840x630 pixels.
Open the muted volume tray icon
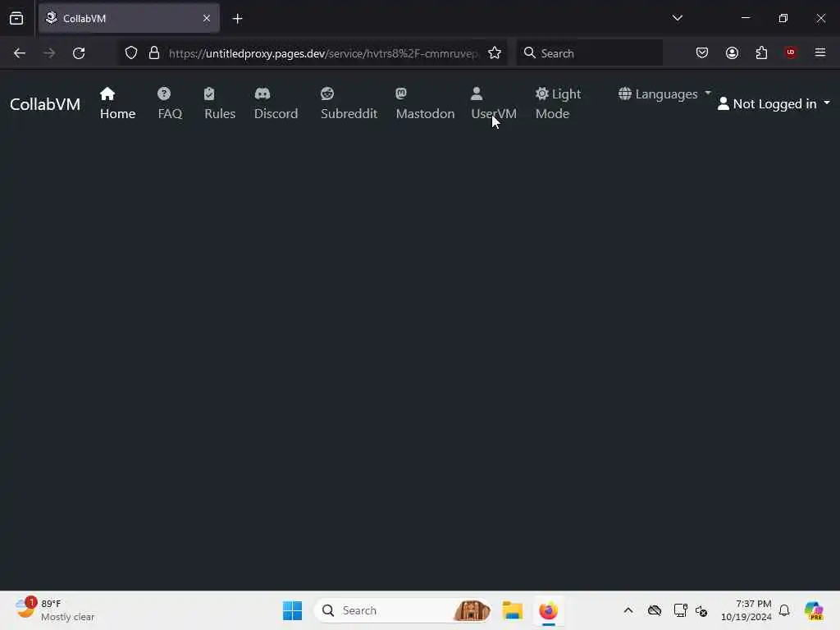[x=701, y=610]
